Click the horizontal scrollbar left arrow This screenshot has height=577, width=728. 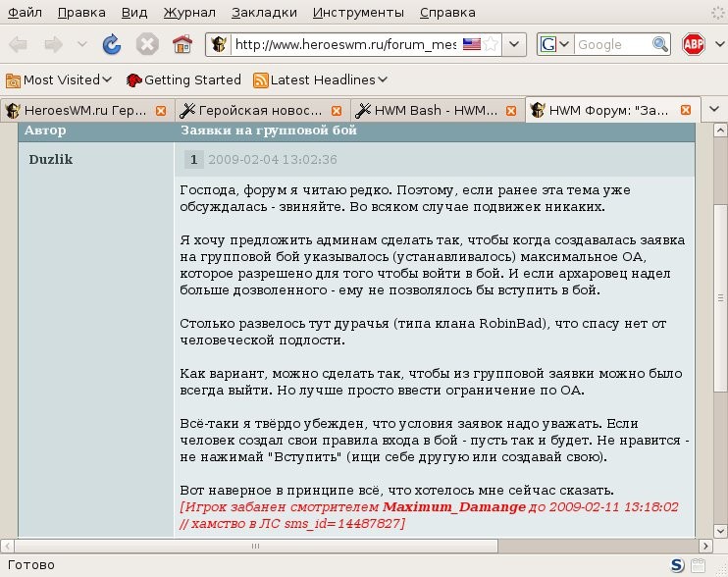[x=7, y=546]
